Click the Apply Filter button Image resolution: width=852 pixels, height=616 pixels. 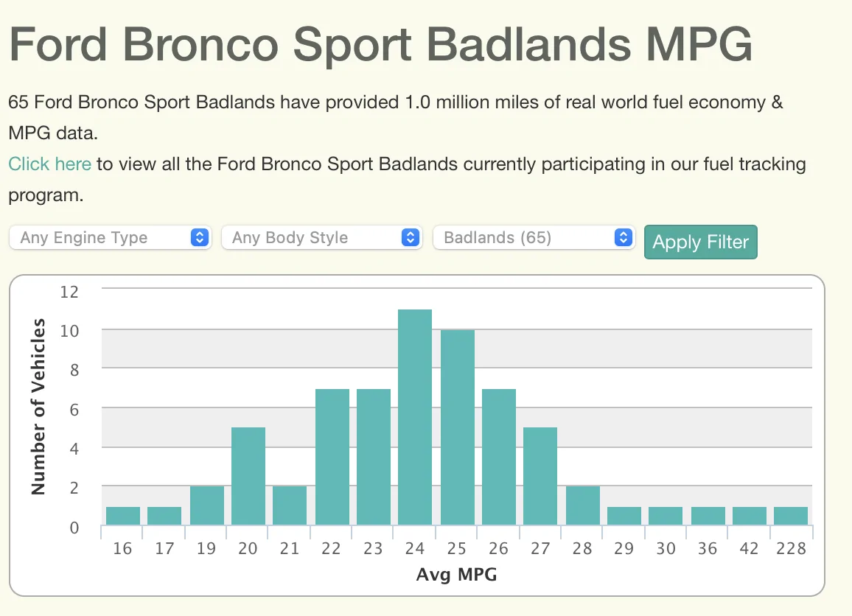(x=700, y=242)
